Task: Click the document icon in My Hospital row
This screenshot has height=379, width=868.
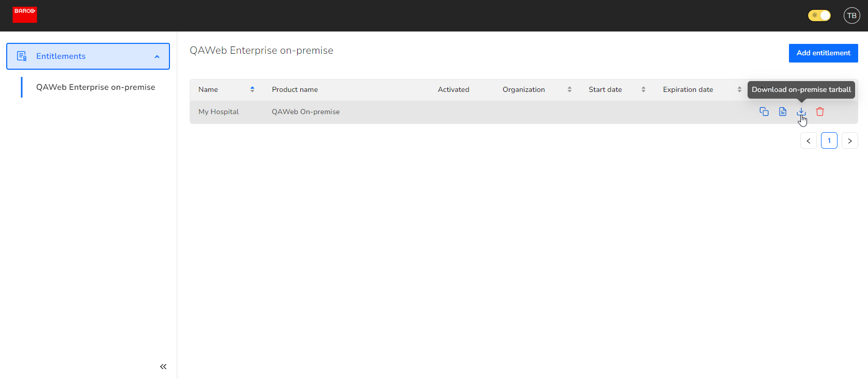Action: click(x=783, y=112)
